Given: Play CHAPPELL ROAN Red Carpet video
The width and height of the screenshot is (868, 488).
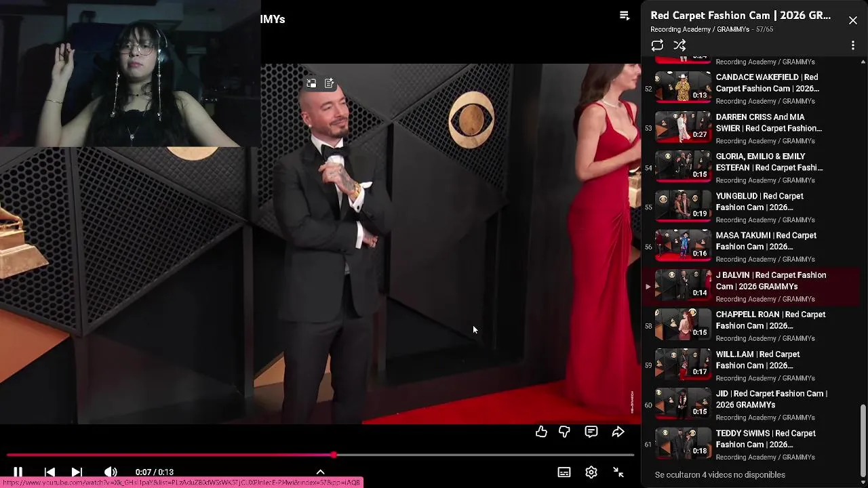Looking at the screenshot, I should [750, 326].
